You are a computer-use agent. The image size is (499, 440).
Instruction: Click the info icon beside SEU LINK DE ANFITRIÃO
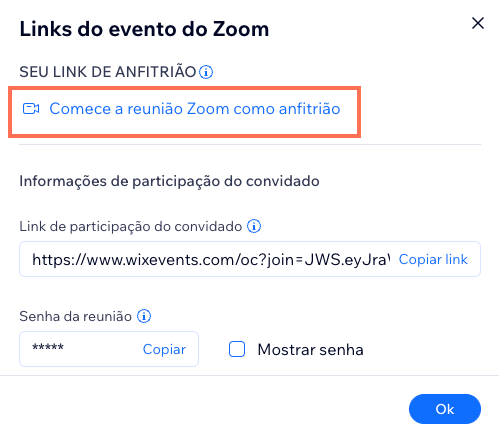coord(206,72)
